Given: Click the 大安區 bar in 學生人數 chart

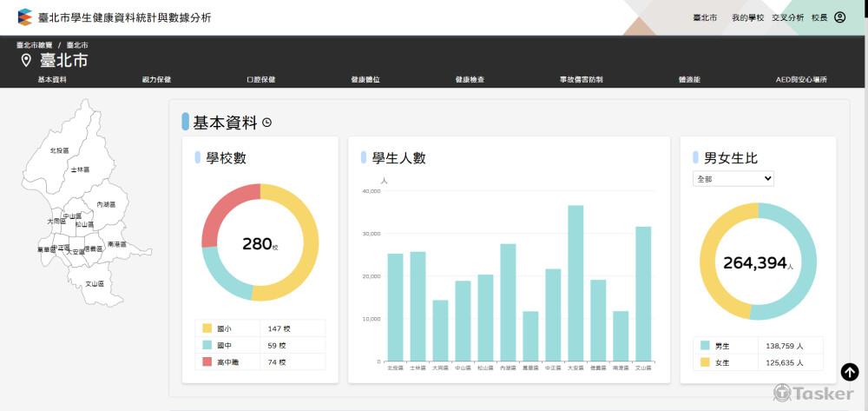Looking at the screenshot, I should pos(575,282).
